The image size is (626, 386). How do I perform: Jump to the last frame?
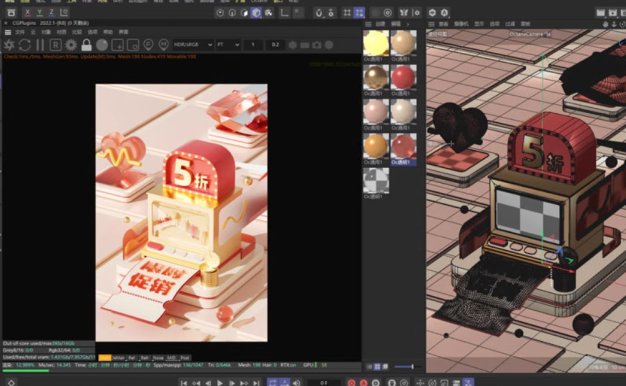point(256,383)
